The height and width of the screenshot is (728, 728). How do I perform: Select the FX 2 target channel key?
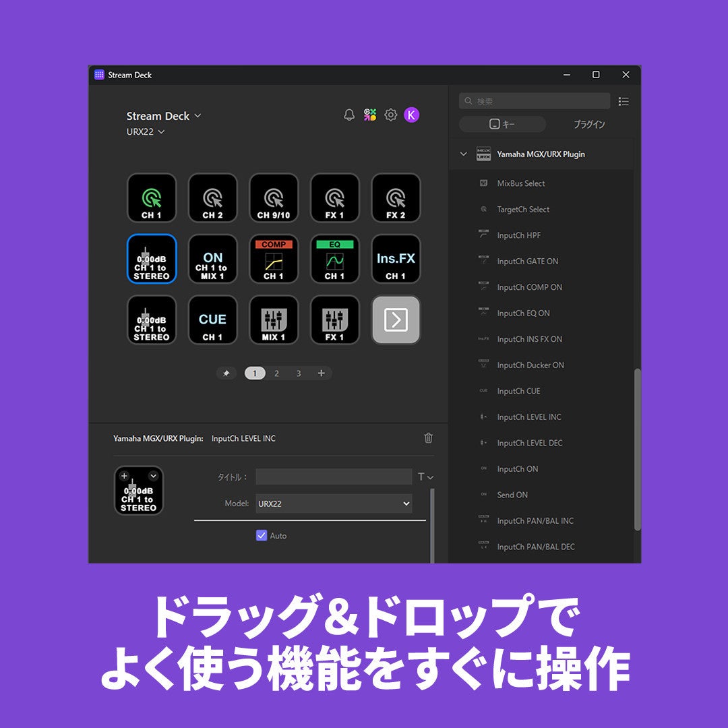click(x=396, y=198)
